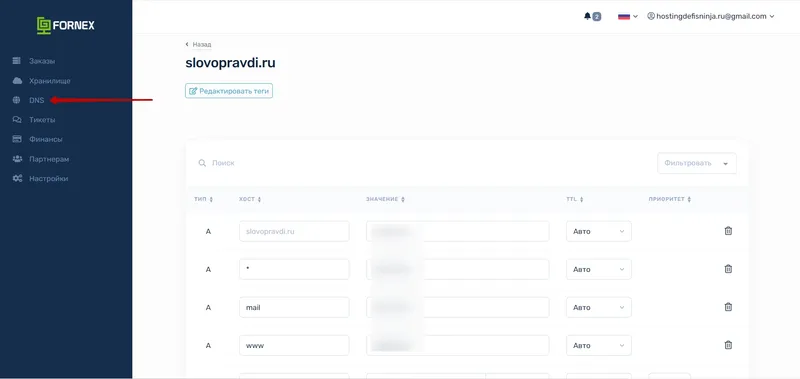This screenshot has width=800, height=379.
Task: Sort by ТИП column arrows
Action: pos(211,199)
